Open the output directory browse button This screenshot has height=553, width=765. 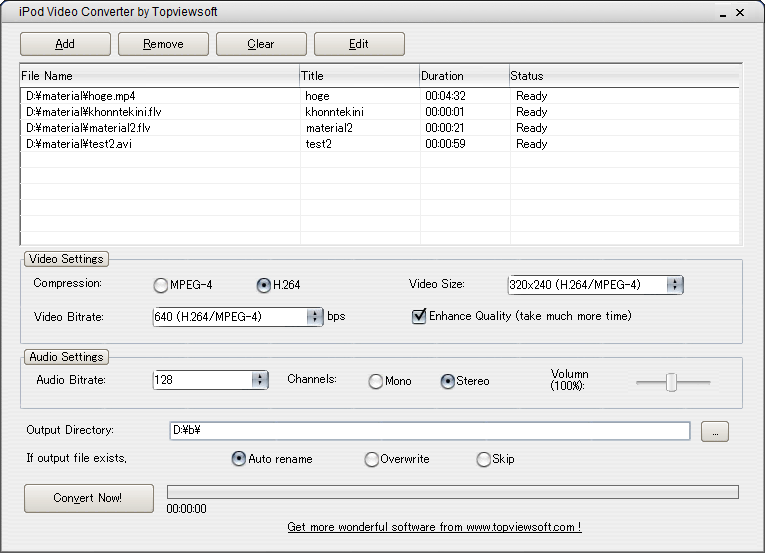[715, 431]
